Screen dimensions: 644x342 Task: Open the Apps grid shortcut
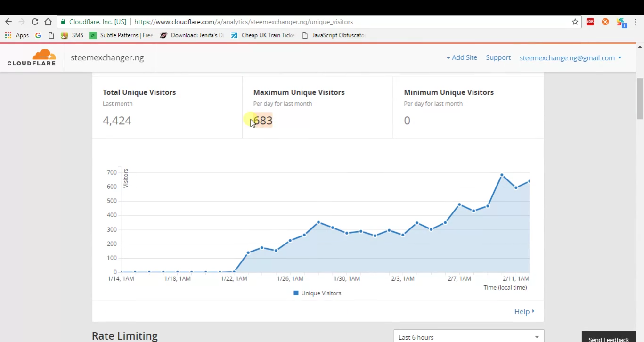click(17, 35)
